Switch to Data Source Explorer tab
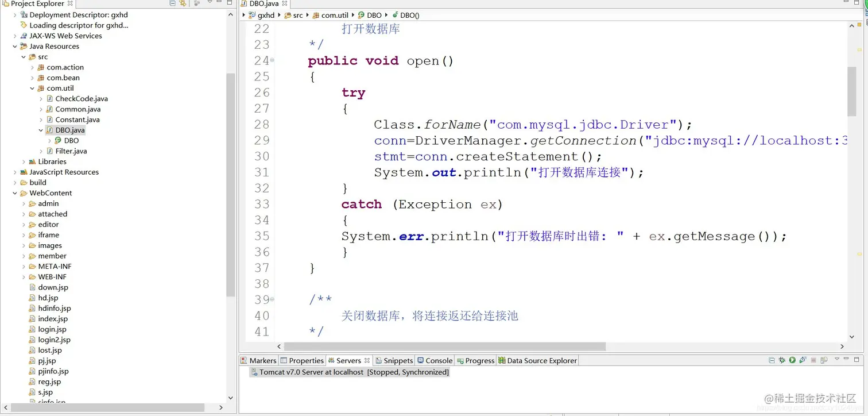Viewport: 868px width, 416px height. [x=537, y=361]
